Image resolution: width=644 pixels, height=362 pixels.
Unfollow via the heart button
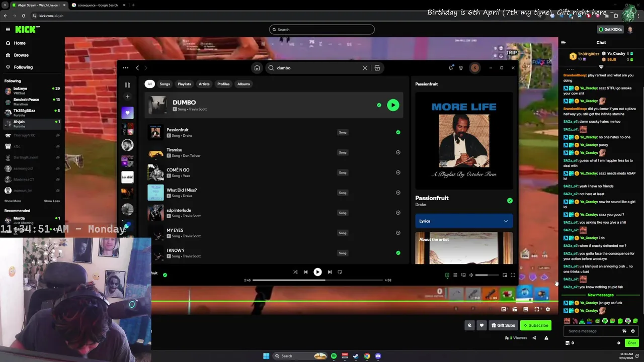pyautogui.click(x=481, y=325)
